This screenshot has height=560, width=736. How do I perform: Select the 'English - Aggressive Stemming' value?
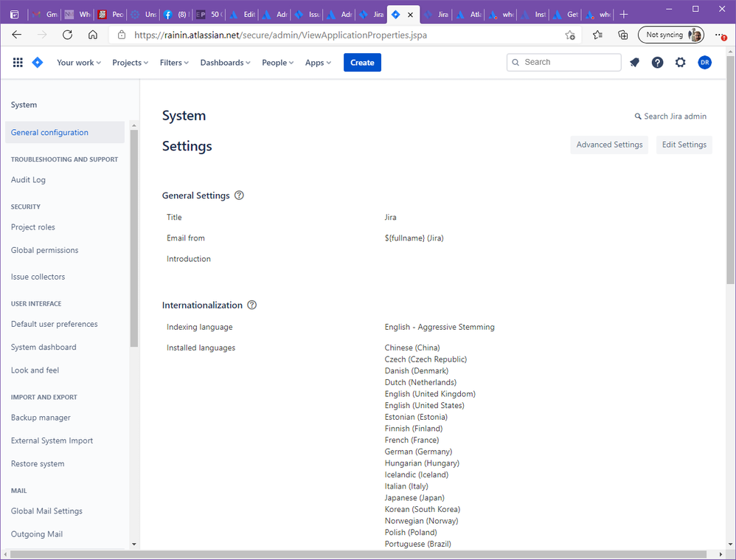coord(440,327)
